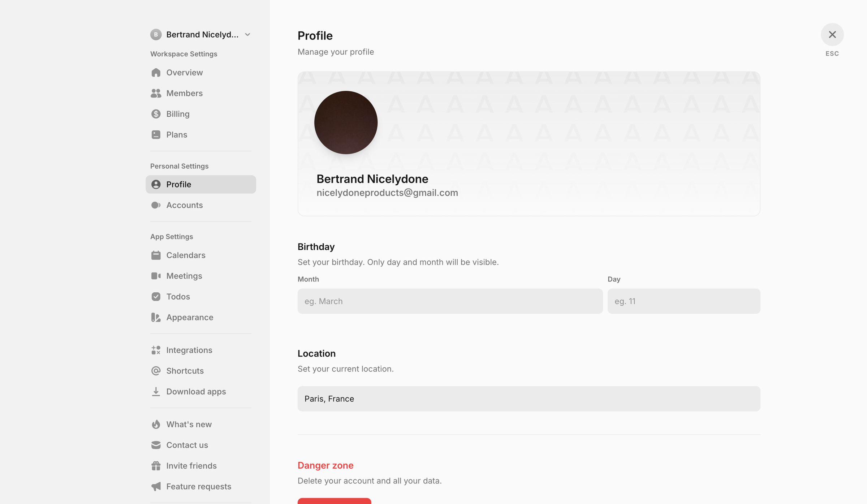The width and height of the screenshot is (867, 504).
Task: Click the Location field showing Paris, France
Action: pyautogui.click(x=529, y=399)
